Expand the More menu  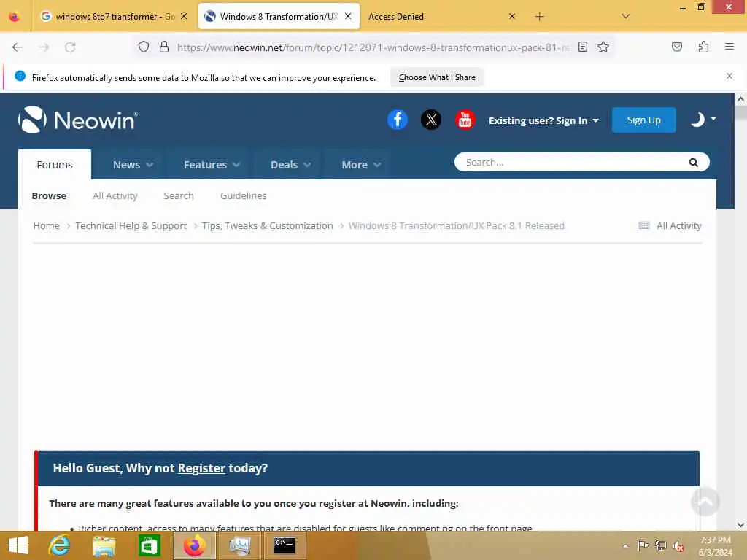[361, 165]
